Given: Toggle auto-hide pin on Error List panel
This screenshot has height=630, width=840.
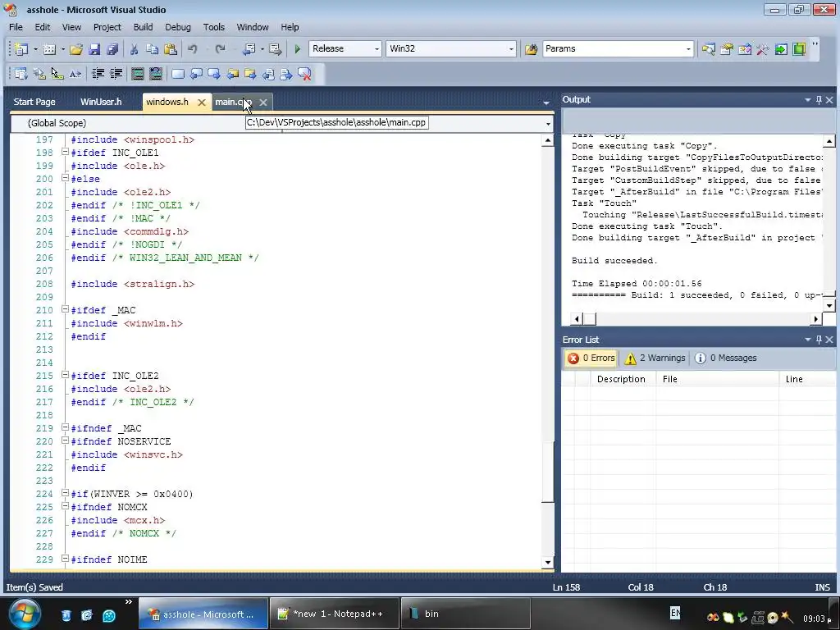Looking at the screenshot, I should point(819,340).
